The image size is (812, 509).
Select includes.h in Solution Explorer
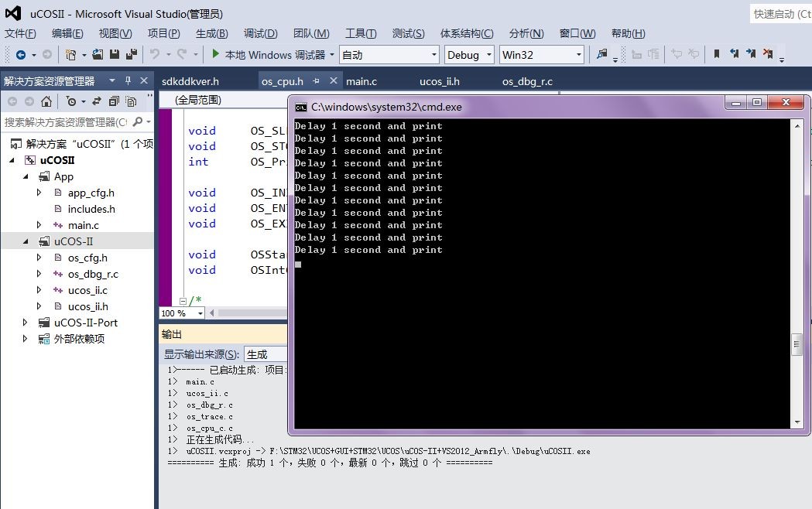pos(91,209)
